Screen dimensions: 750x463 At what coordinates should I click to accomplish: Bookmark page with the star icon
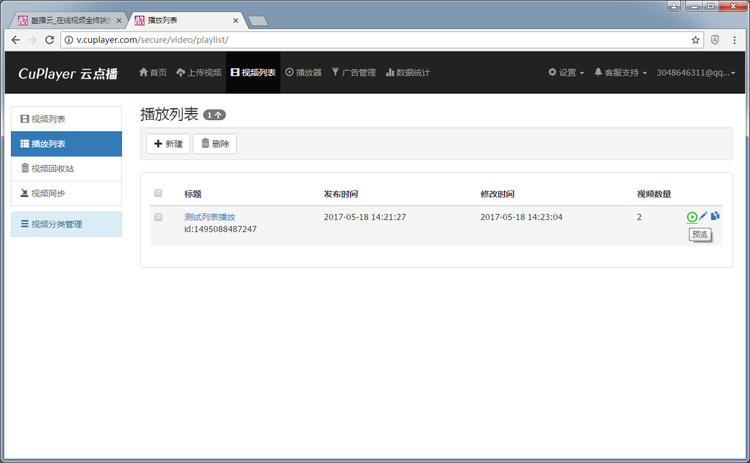695,40
